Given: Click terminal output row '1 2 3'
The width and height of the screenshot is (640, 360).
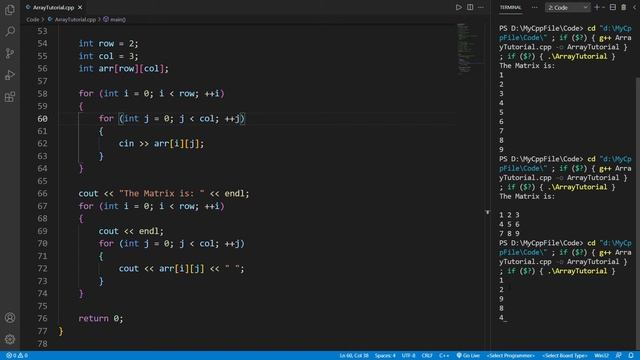Looking at the screenshot, I should point(509,215).
